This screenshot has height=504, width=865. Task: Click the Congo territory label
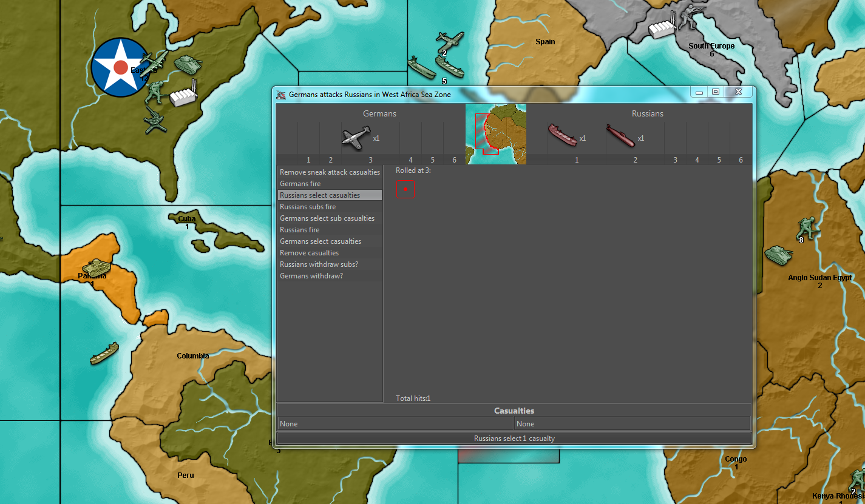[736, 459]
